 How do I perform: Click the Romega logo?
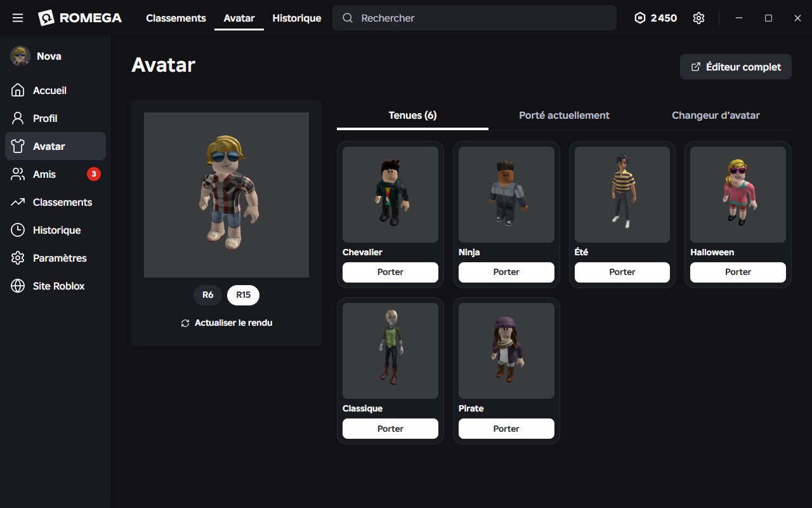pyautogui.click(x=80, y=18)
